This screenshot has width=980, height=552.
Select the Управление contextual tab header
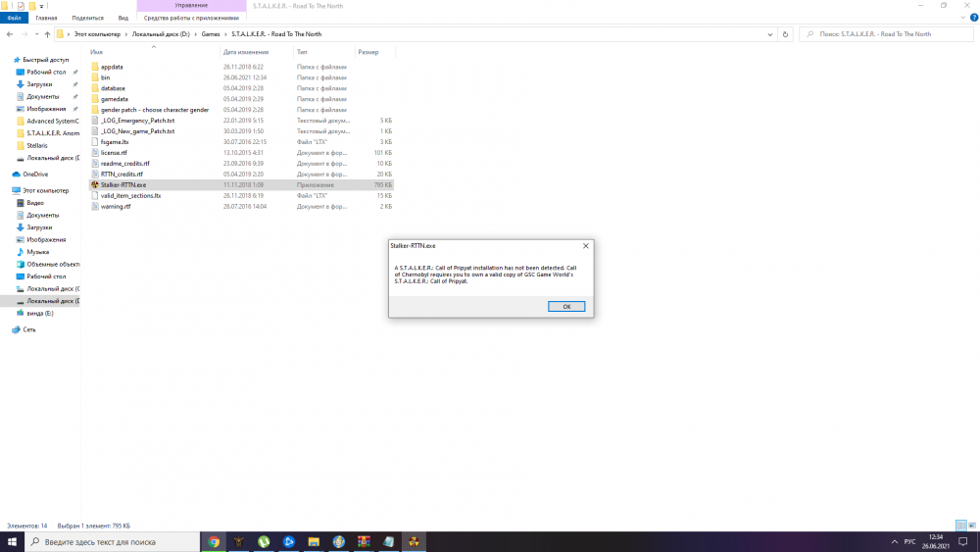click(191, 6)
